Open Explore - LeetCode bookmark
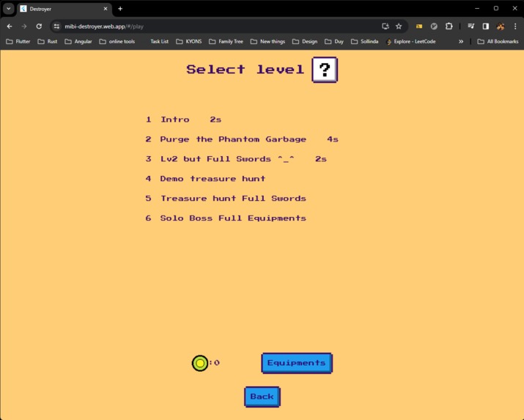 pos(410,42)
